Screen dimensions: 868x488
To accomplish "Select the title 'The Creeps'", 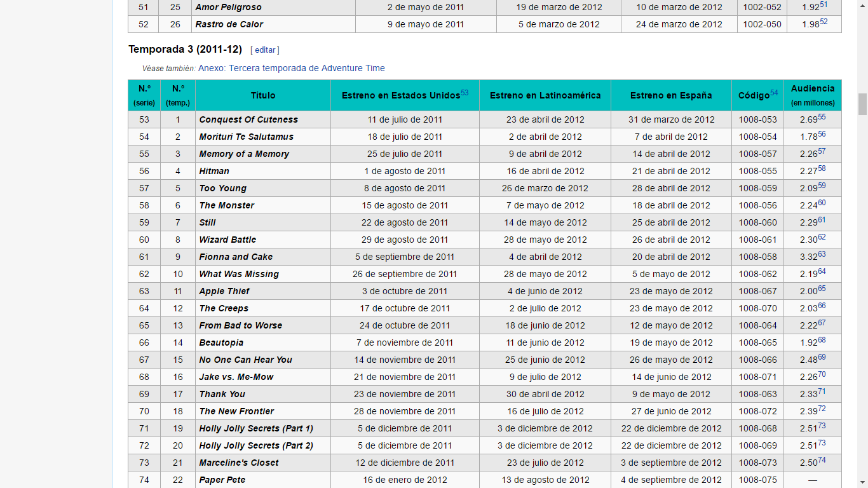I will pos(224,308).
